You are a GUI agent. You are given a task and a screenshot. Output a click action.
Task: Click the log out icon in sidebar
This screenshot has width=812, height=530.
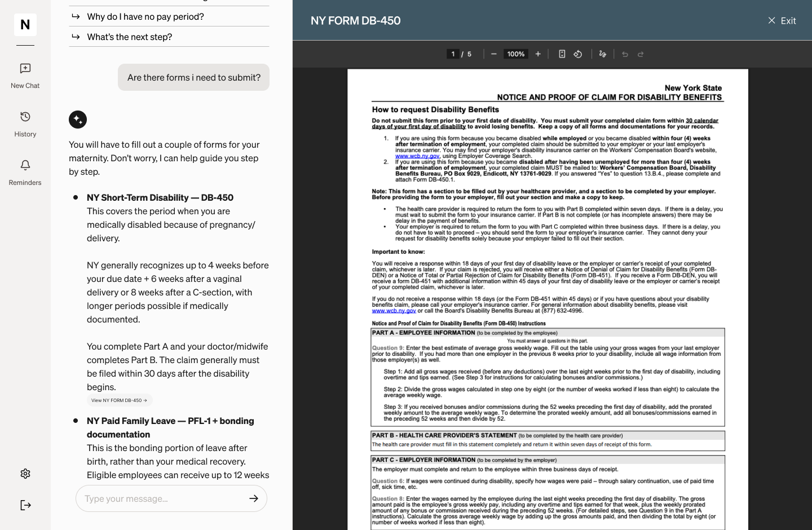(x=25, y=505)
